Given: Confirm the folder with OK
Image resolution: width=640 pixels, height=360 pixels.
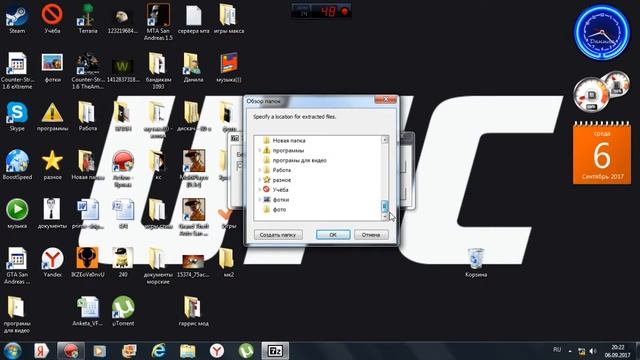Looking at the screenshot, I should click(x=333, y=235).
